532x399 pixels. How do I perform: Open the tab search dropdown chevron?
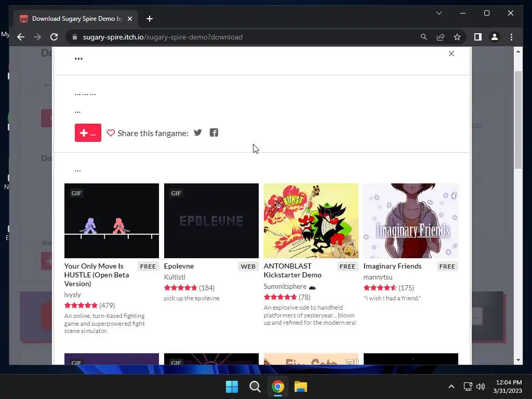pos(438,13)
